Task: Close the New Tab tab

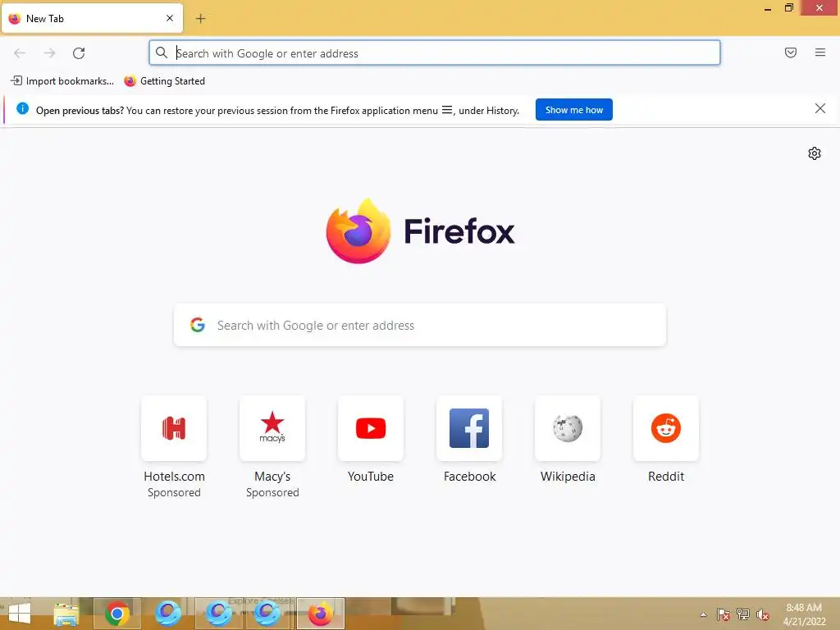Action: tap(170, 18)
